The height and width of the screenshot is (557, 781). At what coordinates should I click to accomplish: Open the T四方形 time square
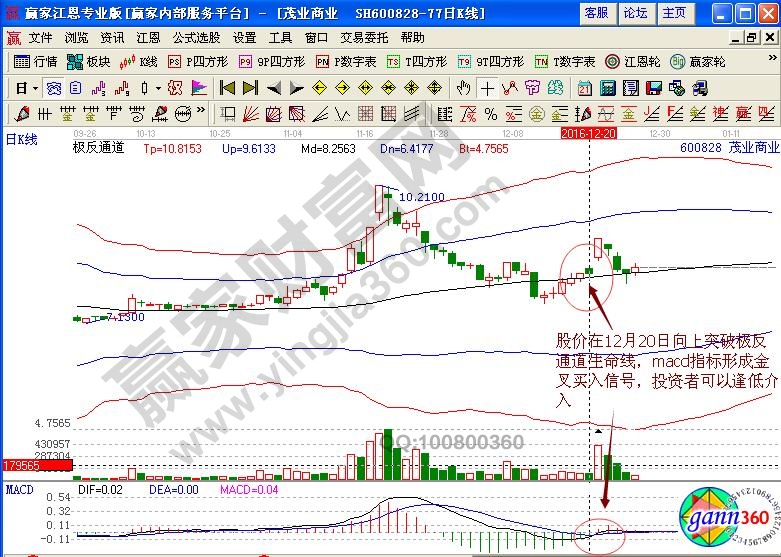point(417,61)
